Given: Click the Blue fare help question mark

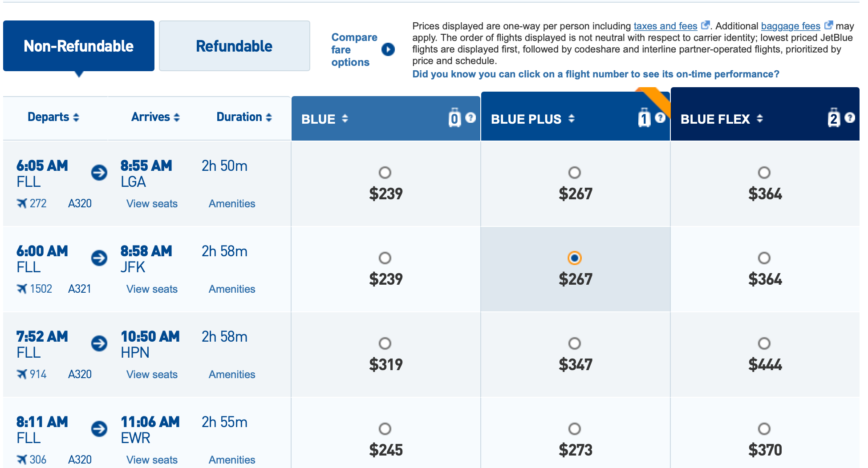Looking at the screenshot, I should [471, 117].
